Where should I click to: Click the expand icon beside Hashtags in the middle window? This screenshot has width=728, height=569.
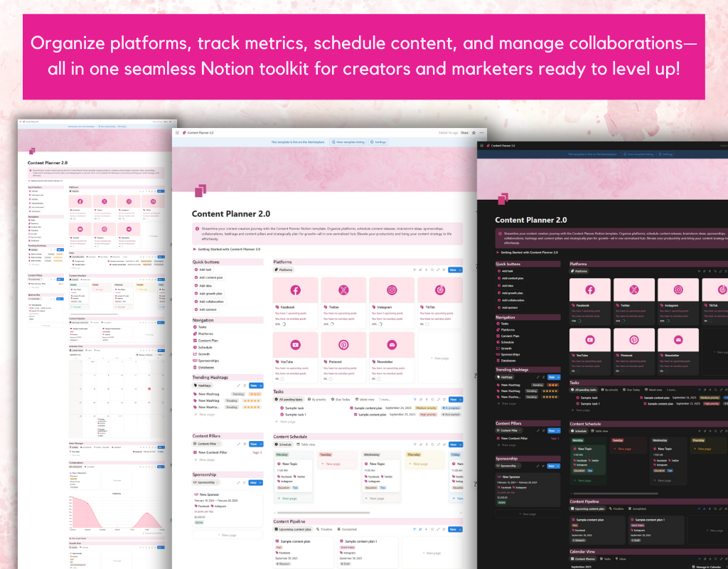(x=239, y=385)
